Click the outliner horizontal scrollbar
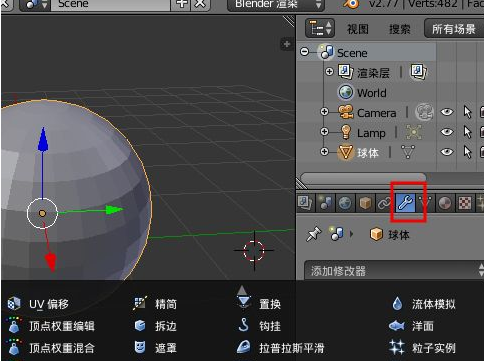The image size is (484, 361). tap(363, 177)
